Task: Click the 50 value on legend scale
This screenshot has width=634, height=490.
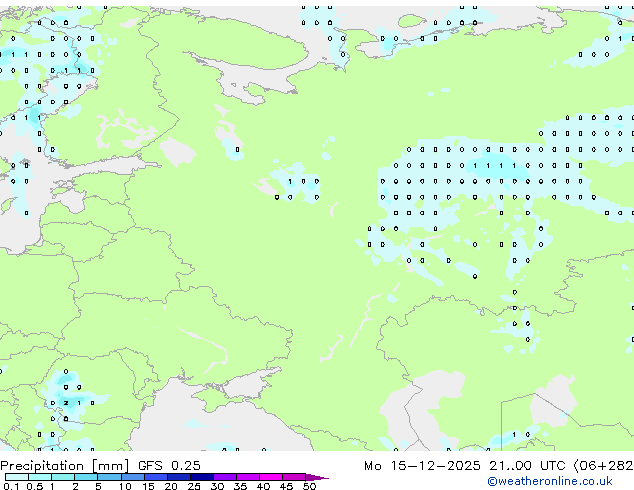Action: [309, 486]
